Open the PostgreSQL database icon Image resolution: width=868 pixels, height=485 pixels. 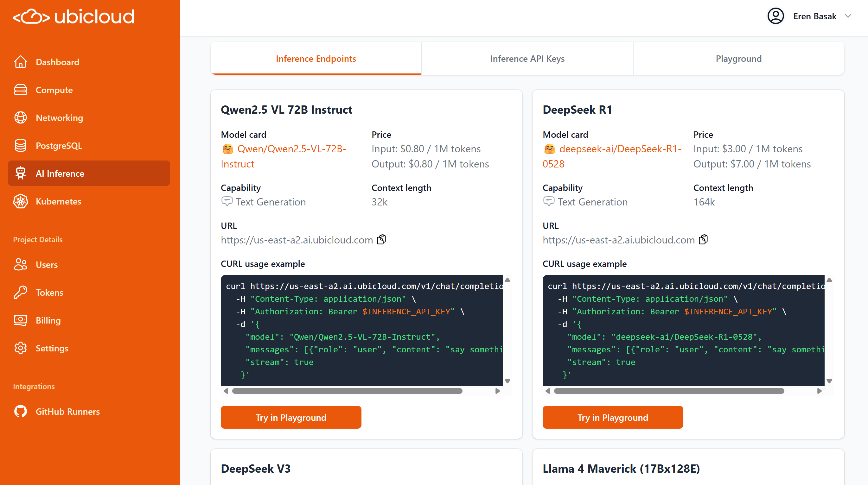pyautogui.click(x=21, y=146)
